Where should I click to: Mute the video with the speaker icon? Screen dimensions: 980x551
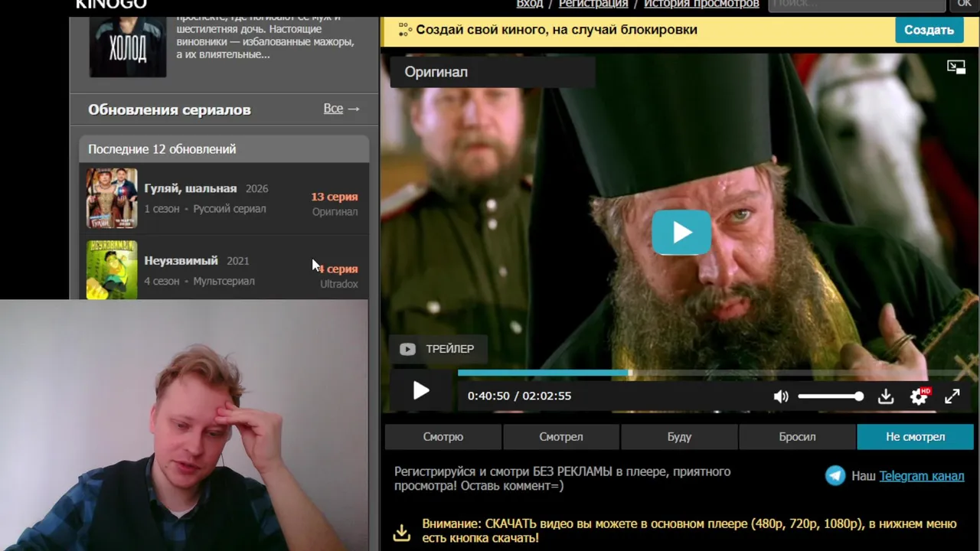click(780, 396)
